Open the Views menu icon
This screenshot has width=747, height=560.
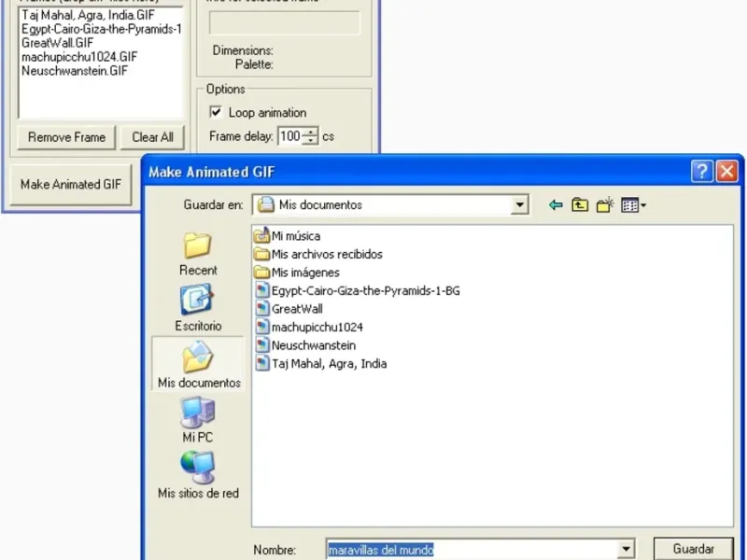point(633,205)
